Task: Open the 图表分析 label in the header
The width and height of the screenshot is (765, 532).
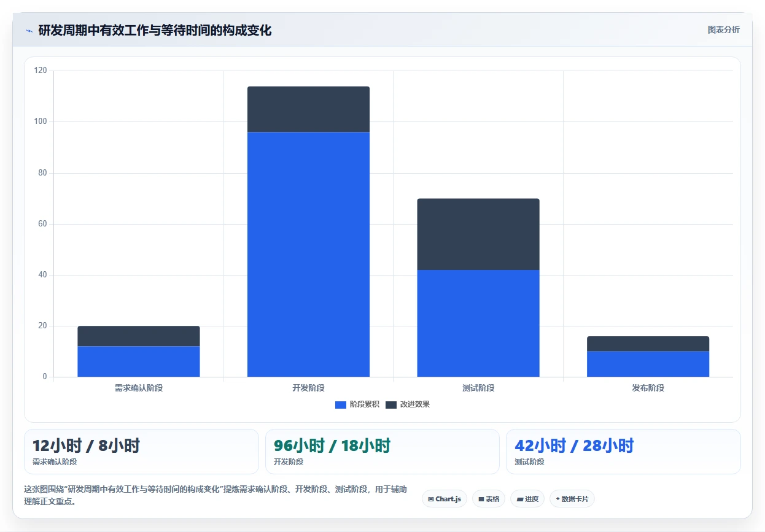Action: point(723,29)
